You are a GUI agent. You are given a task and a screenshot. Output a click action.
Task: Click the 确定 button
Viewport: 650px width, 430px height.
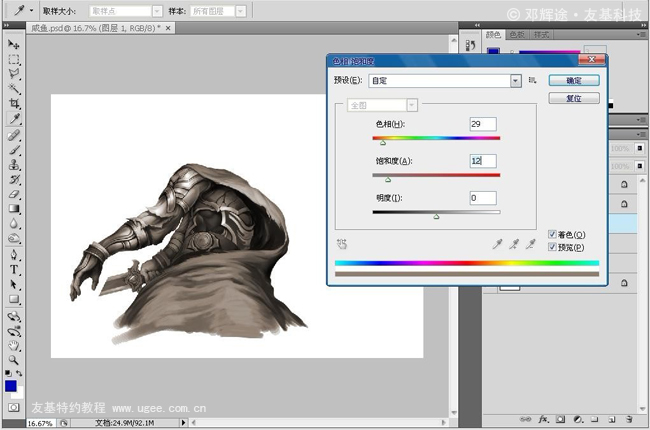[574, 80]
